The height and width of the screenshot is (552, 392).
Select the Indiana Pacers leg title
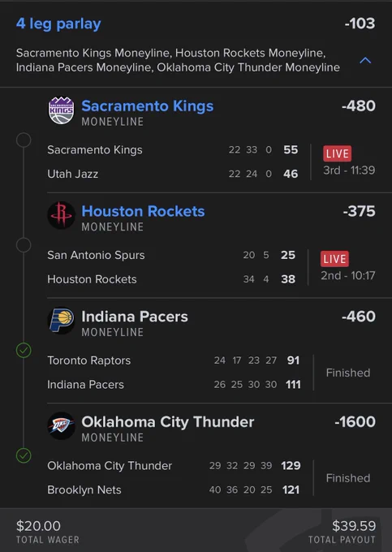[135, 317]
